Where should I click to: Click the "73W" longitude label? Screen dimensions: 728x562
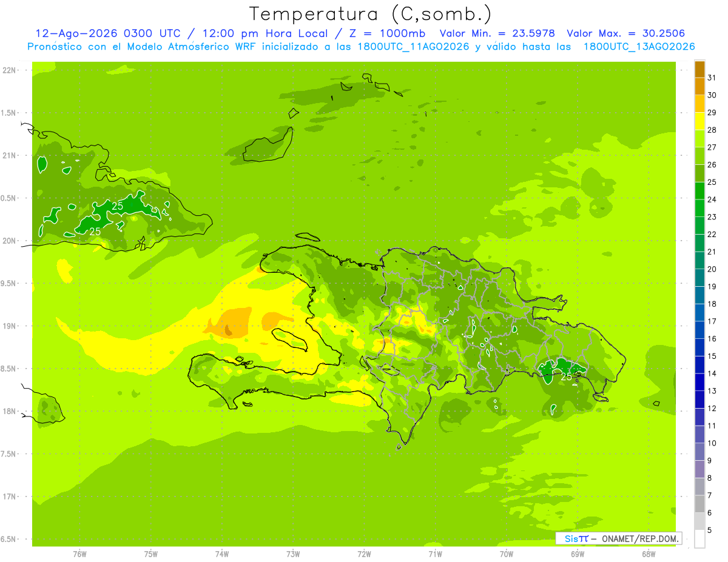(293, 554)
